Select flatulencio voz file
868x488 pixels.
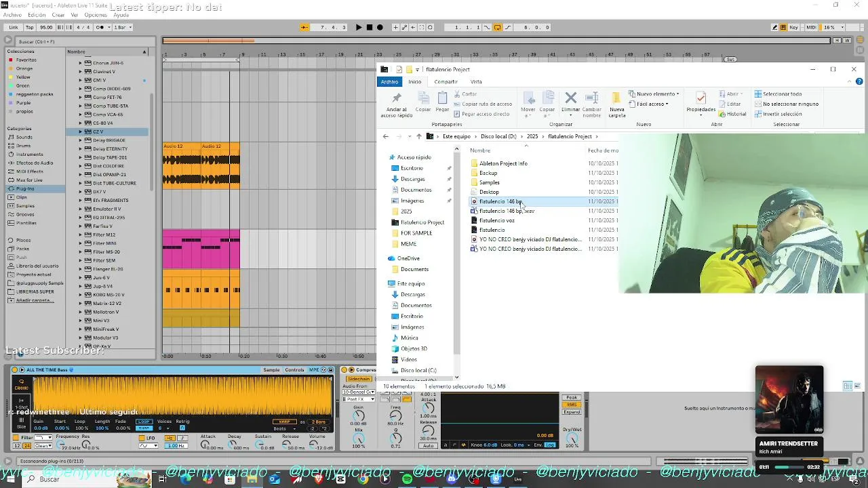pos(497,220)
